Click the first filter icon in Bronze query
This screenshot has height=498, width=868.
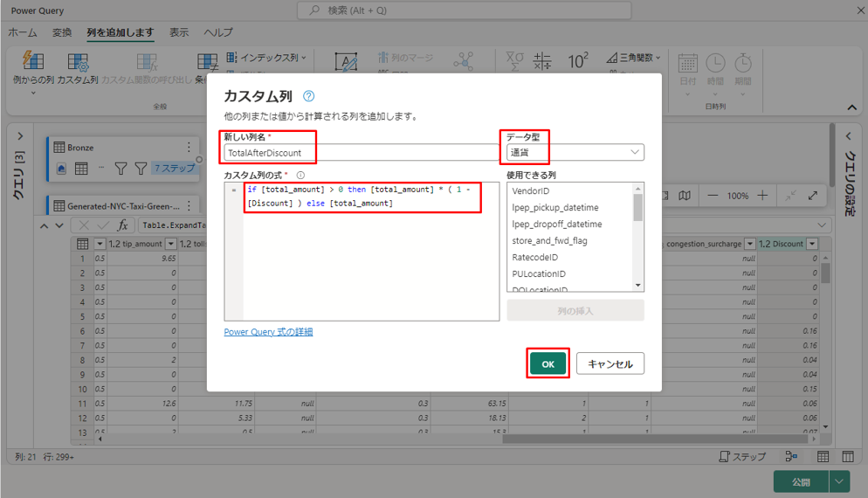(x=121, y=169)
